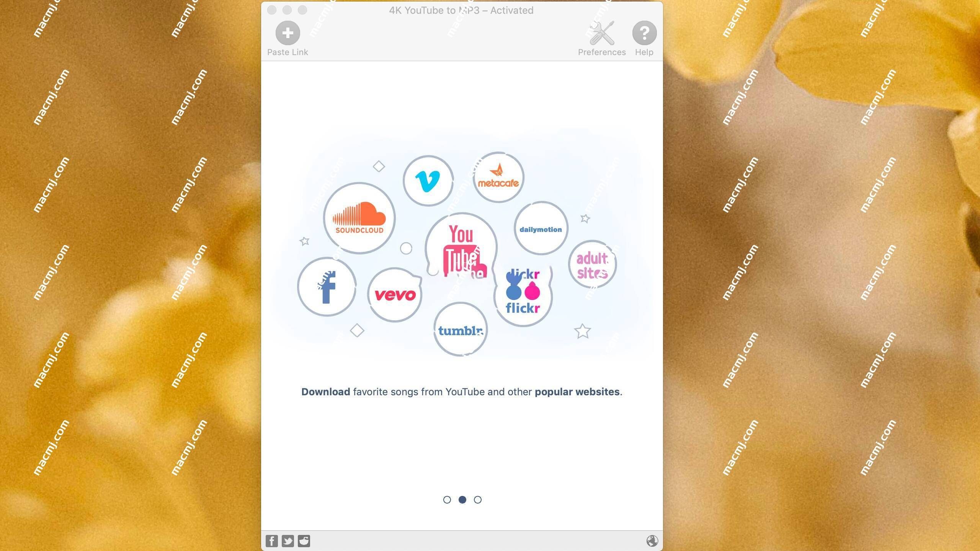Open the Facebook social link

[x=273, y=540]
